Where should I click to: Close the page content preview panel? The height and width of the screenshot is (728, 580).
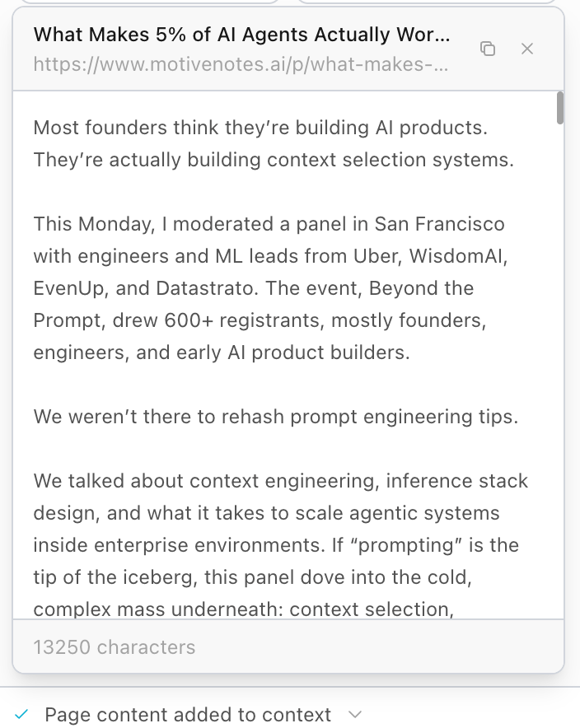pos(527,49)
